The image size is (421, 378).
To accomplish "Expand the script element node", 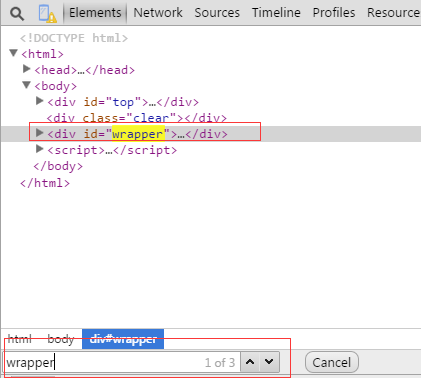I will pyautogui.click(x=40, y=149).
